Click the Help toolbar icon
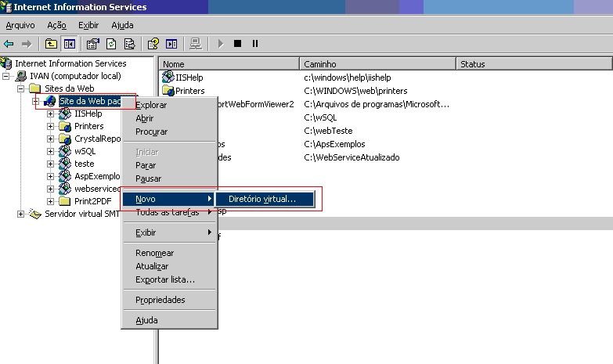Viewport: 613px width, 364px height. [153, 44]
